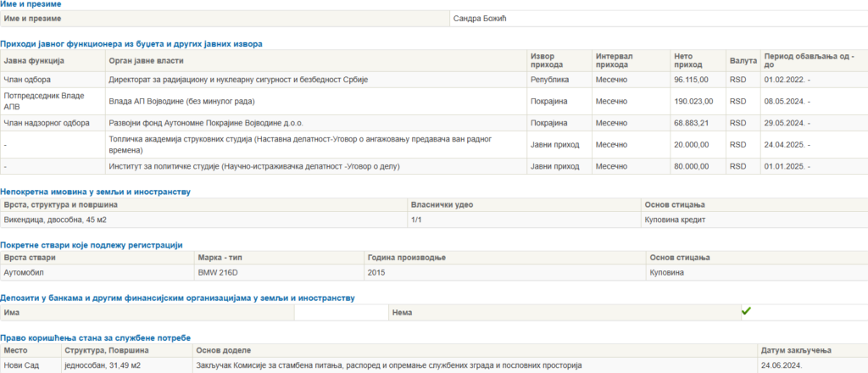Select the Нови Сад location cell
Screen dimensions: 868x373
[x=22, y=365]
